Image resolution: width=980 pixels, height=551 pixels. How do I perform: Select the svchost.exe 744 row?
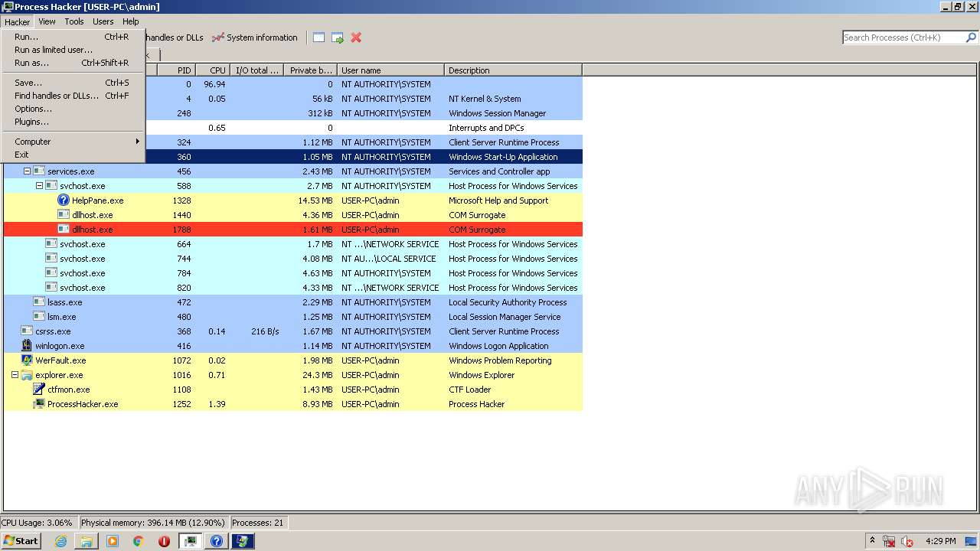coord(293,259)
